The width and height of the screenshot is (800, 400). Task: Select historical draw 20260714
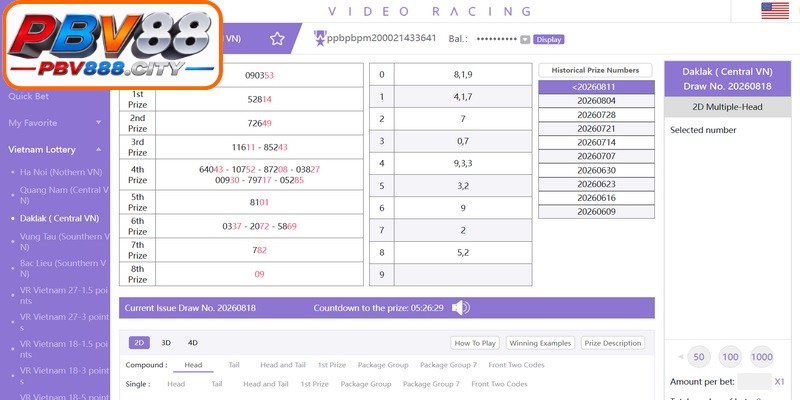(x=596, y=142)
